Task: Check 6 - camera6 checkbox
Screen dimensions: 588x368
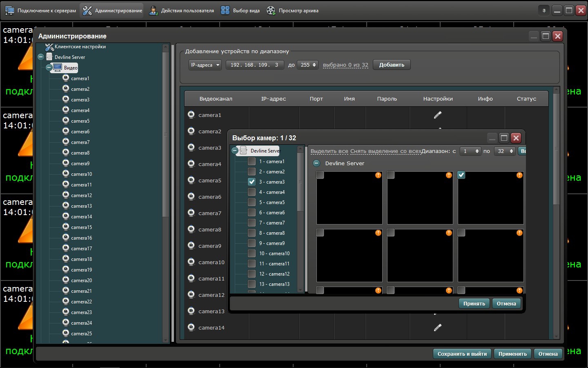Action: click(252, 213)
